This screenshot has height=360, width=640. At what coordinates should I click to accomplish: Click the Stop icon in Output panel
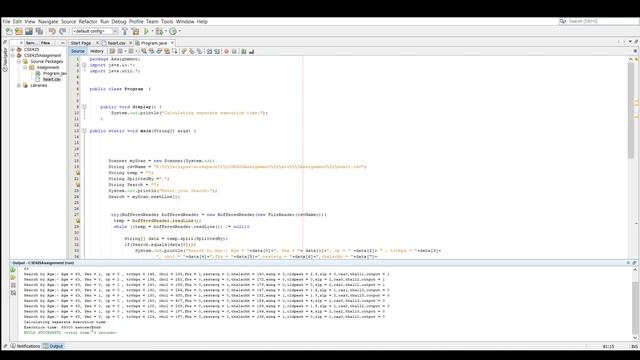point(13,285)
